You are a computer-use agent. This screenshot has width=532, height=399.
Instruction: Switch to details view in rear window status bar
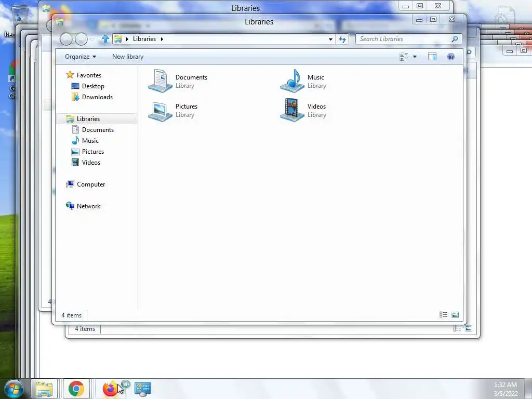pos(457,328)
